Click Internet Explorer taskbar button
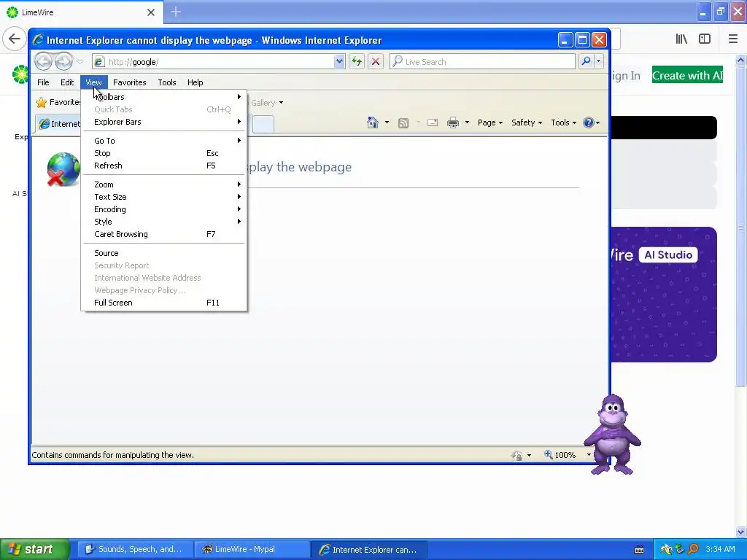747x560 pixels. (369, 550)
